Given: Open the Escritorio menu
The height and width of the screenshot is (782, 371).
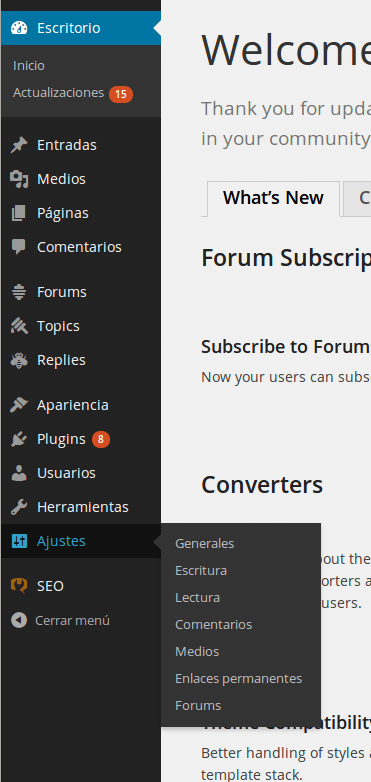Looking at the screenshot, I should pyautogui.click(x=81, y=28).
